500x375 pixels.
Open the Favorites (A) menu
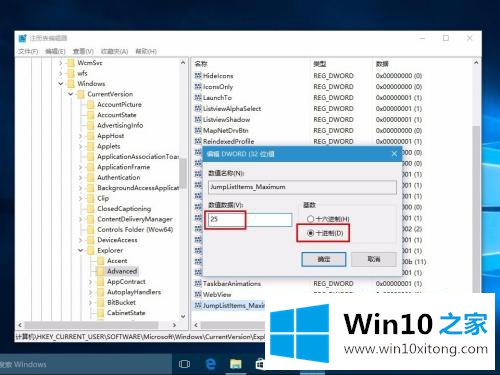point(114,51)
